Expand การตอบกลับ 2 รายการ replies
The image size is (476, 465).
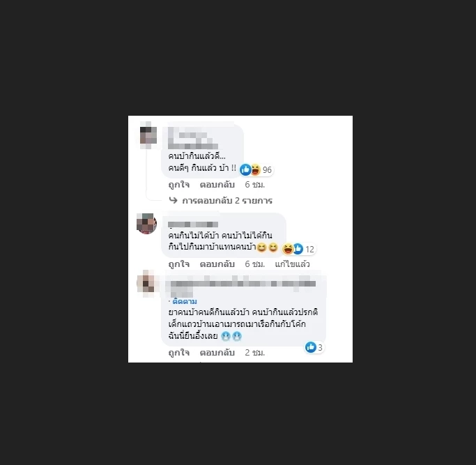click(227, 201)
